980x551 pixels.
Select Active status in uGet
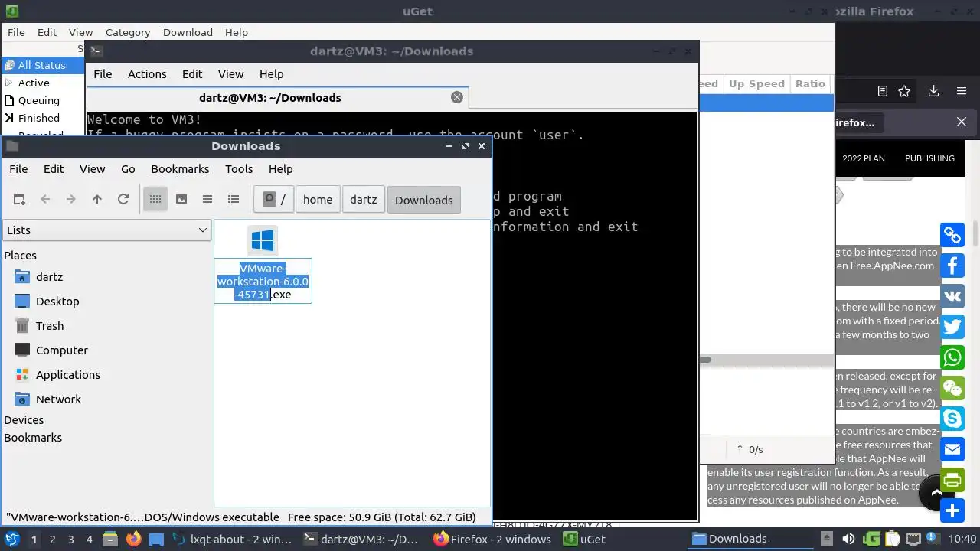[34, 83]
